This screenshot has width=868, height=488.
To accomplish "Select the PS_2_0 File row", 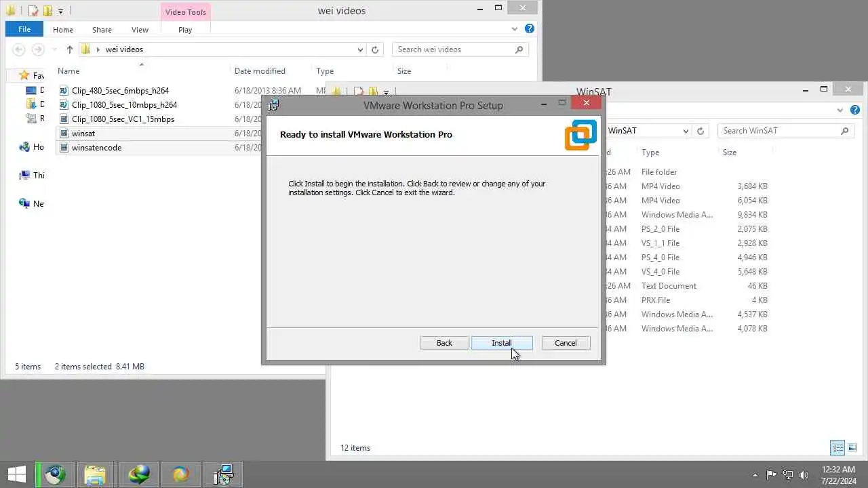I will click(x=685, y=229).
